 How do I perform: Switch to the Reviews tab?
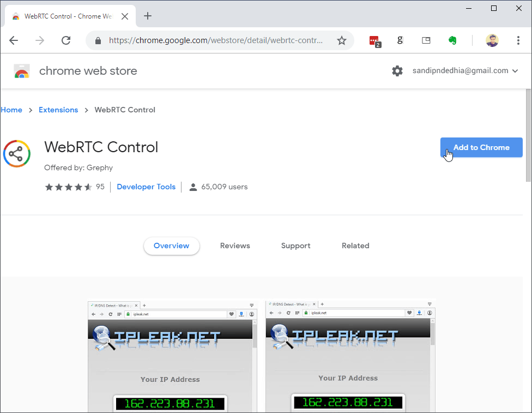(x=235, y=246)
